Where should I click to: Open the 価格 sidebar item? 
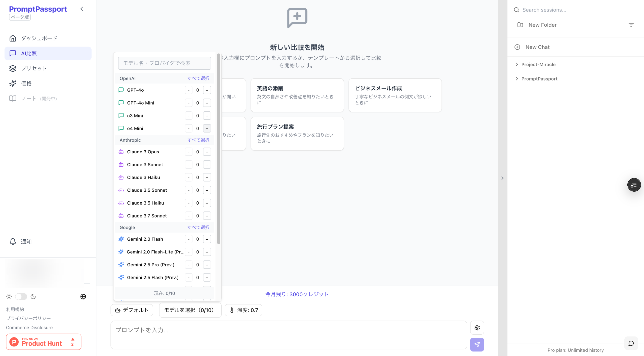(26, 83)
